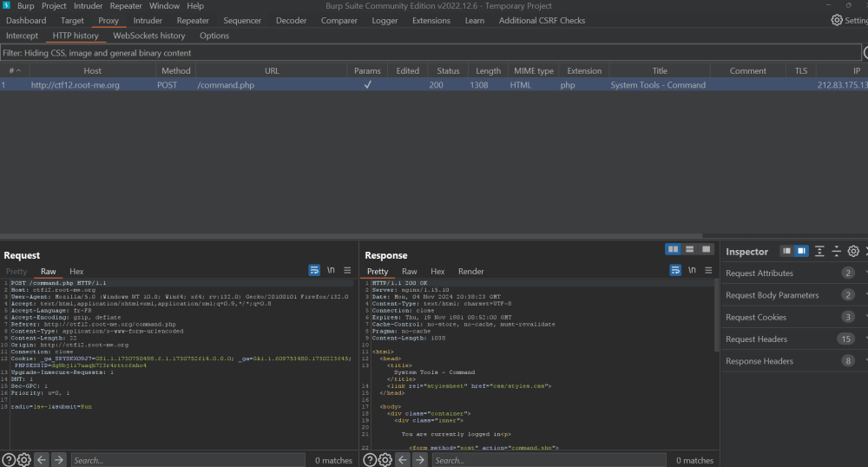
Task: Open search settings gear under Response panel
Action: tap(385, 460)
